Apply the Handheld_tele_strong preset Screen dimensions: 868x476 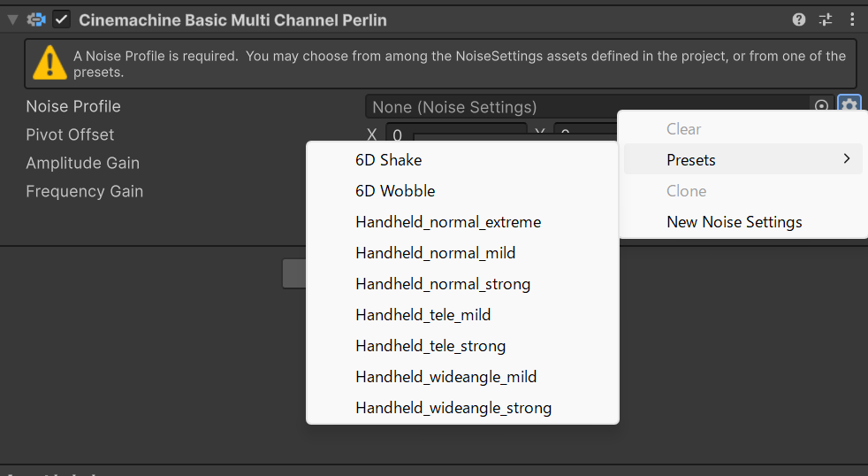coord(462,346)
